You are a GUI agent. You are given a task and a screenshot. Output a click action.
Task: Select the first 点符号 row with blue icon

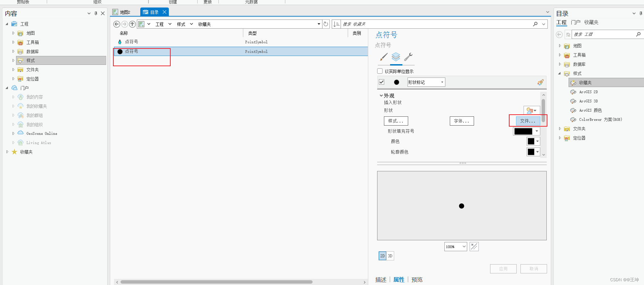[x=241, y=42]
